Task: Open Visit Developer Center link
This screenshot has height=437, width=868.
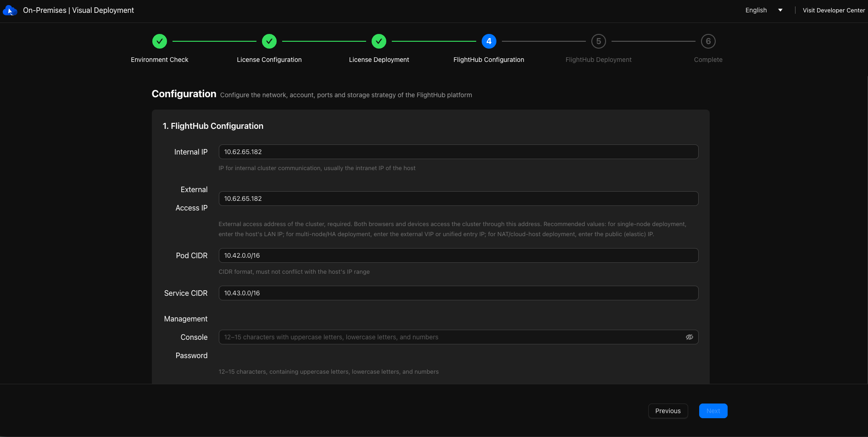Action: [834, 10]
